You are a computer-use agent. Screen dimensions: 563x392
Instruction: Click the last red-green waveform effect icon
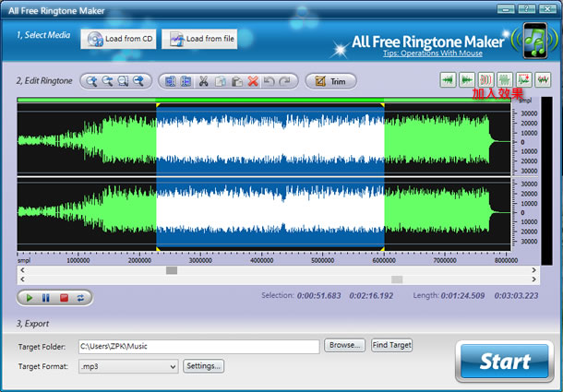click(x=543, y=79)
